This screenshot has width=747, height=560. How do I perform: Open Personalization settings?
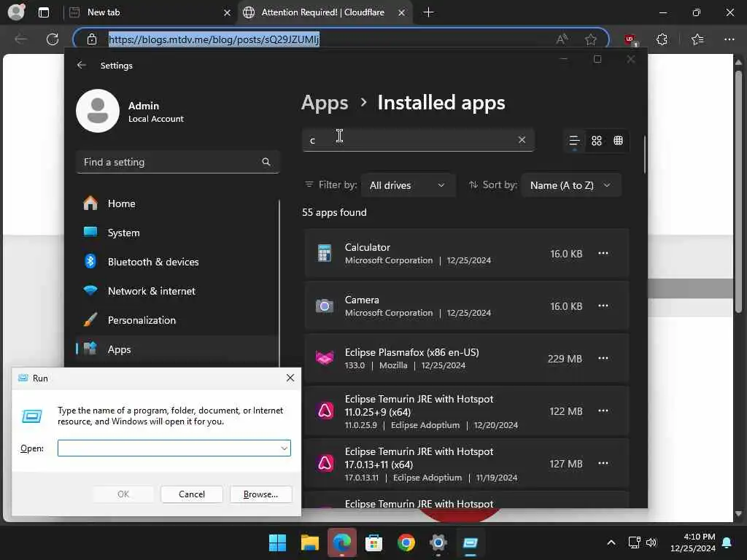177,320
